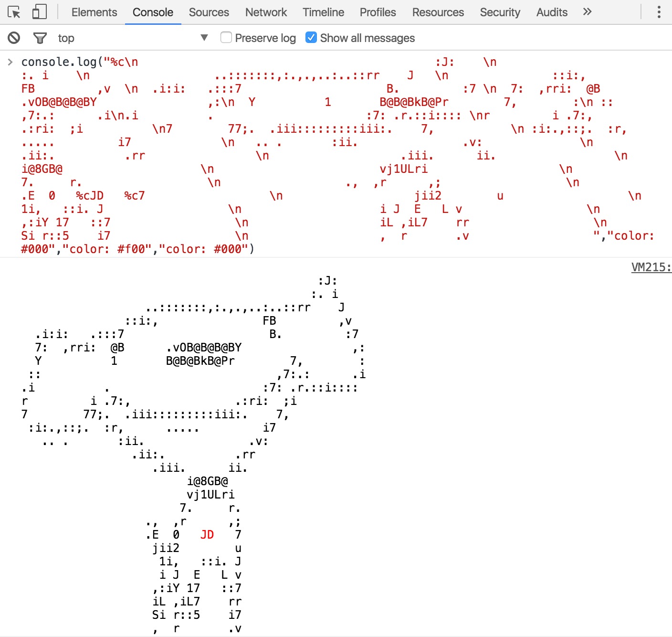Select the Console tab

coord(153,12)
